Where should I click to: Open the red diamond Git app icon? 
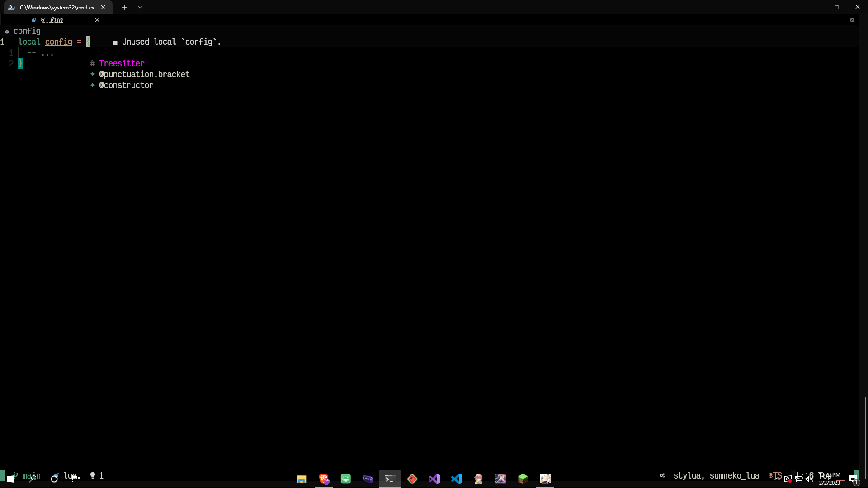pos(412,479)
